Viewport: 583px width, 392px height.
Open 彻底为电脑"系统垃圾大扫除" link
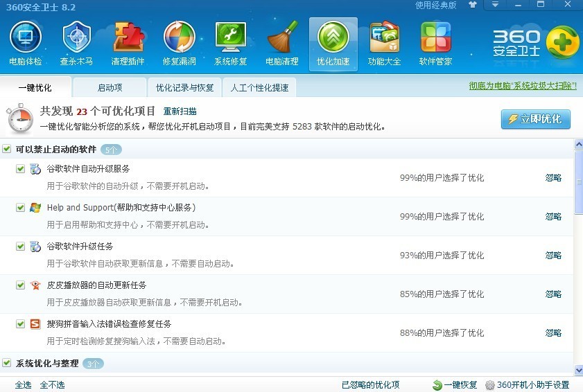pos(523,86)
